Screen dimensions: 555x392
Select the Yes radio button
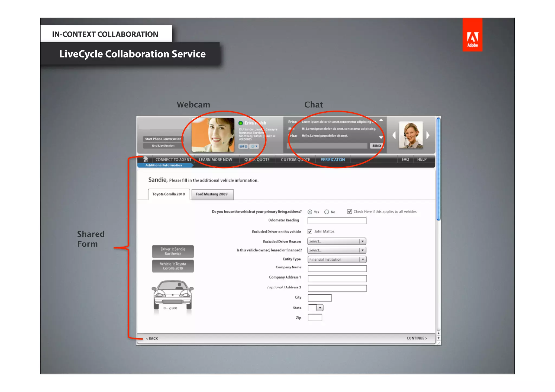coord(310,212)
